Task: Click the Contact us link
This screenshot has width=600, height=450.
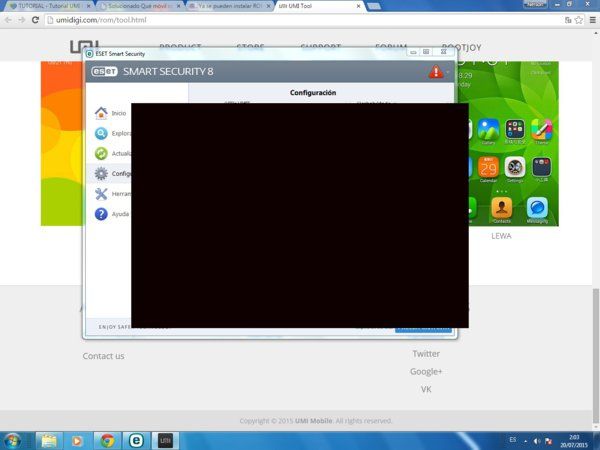Action: point(103,356)
